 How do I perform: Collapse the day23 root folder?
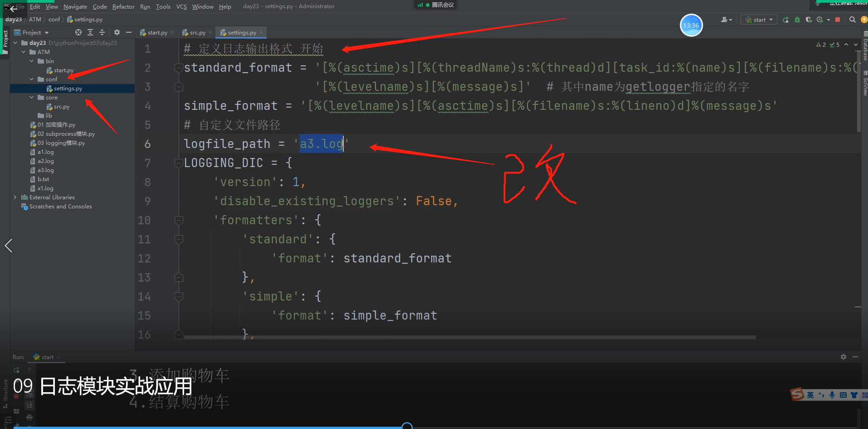click(x=15, y=43)
